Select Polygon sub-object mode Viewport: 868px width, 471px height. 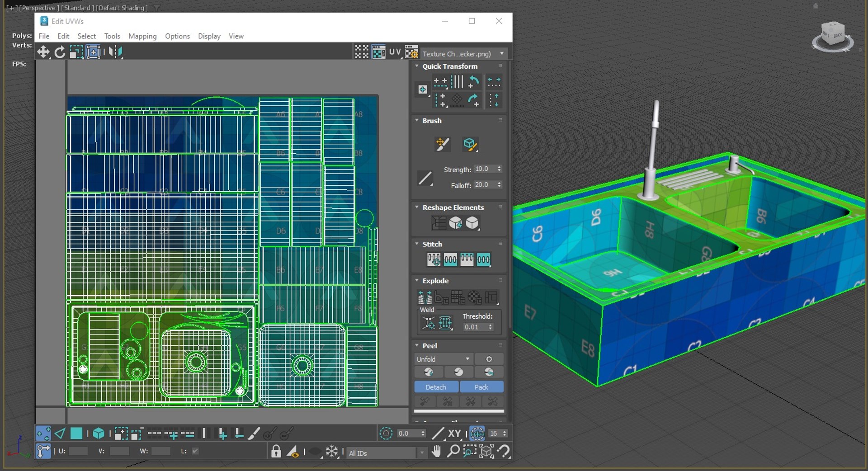pyautogui.click(x=76, y=433)
